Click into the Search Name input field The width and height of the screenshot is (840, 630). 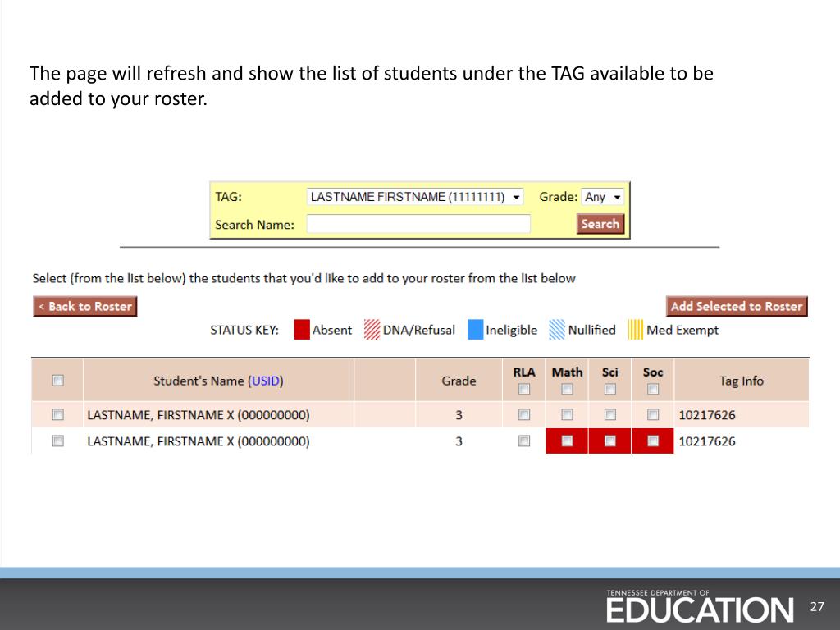(x=418, y=224)
